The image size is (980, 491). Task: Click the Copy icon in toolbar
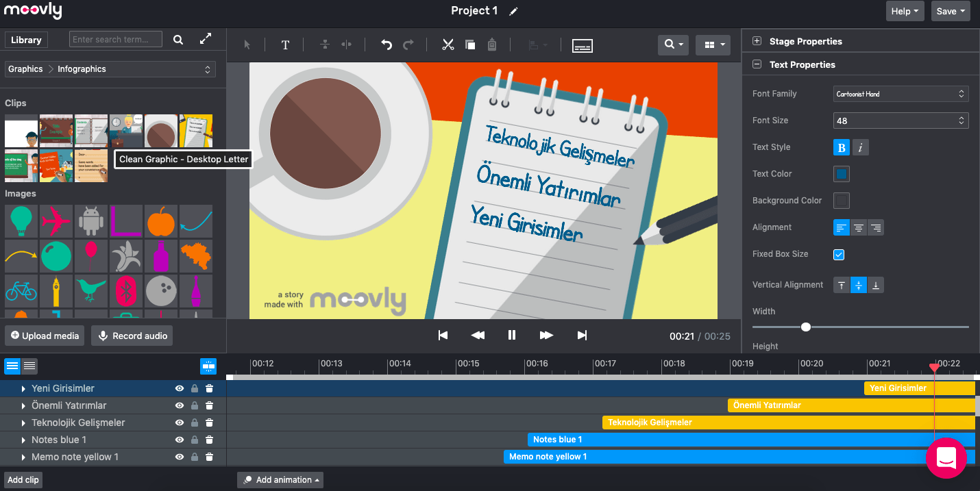point(470,45)
